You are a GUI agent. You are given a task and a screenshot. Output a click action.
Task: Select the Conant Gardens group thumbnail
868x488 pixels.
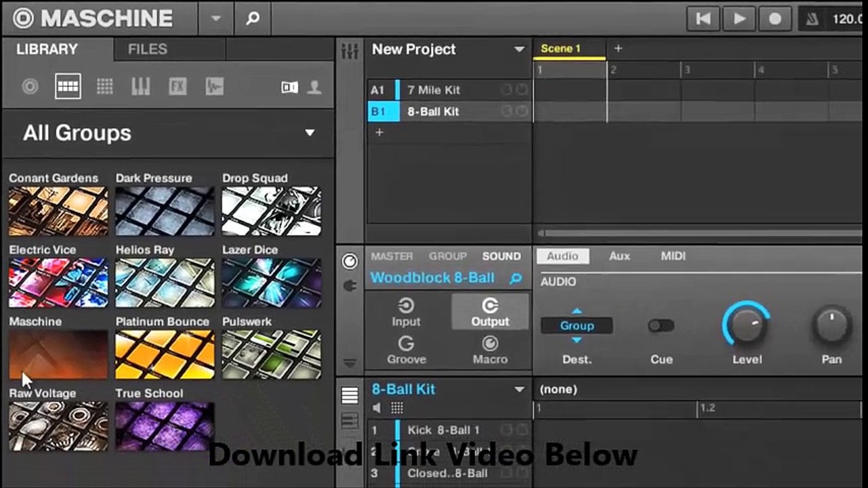pyautogui.click(x=58, y=211)
